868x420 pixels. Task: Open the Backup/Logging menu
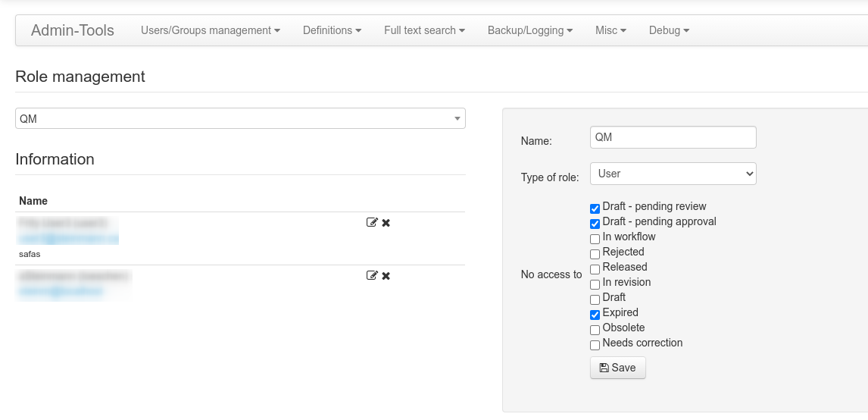tap(529, 30)
